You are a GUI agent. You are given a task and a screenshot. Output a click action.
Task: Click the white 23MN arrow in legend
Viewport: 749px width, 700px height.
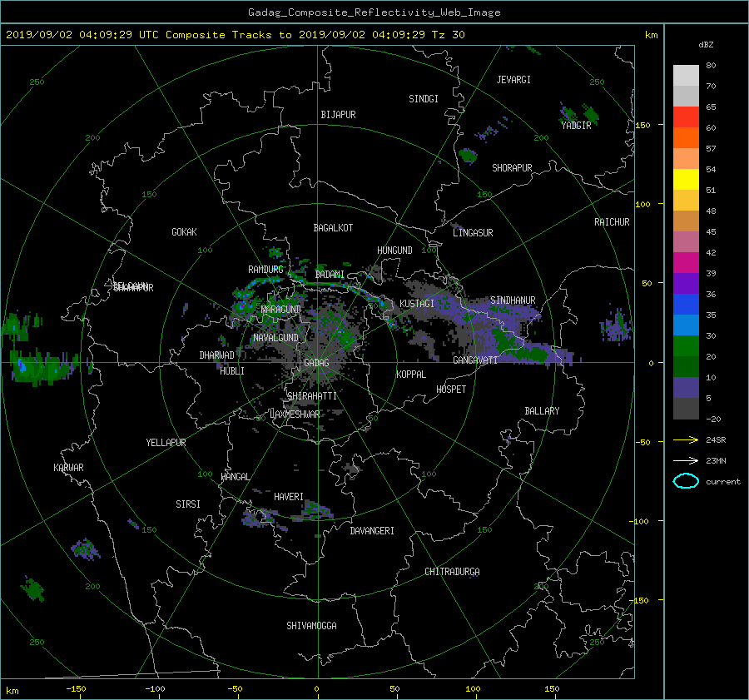(x=686, y=460)
